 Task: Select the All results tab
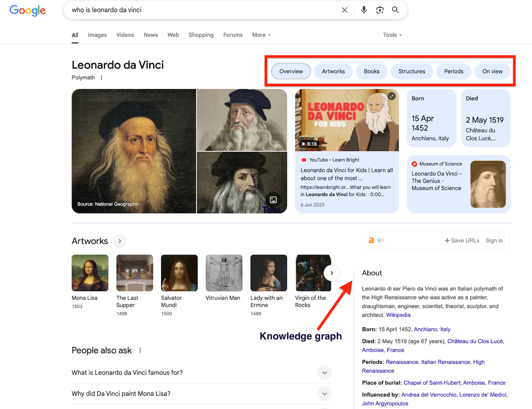pos(75,35)
